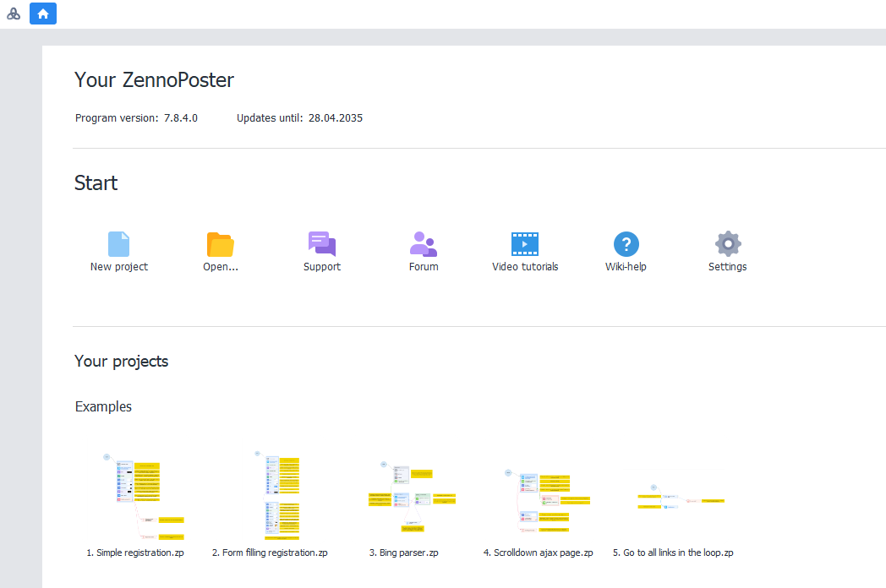Select the Open... label
Screen dimensions: 886x588
[221, 267]
